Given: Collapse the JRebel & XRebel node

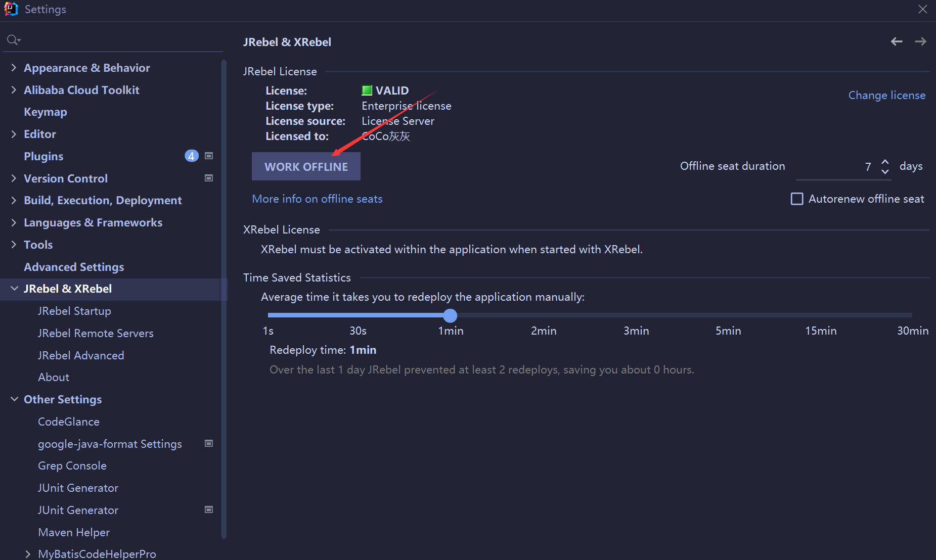Looking at the screenshot, I should 14,288.
